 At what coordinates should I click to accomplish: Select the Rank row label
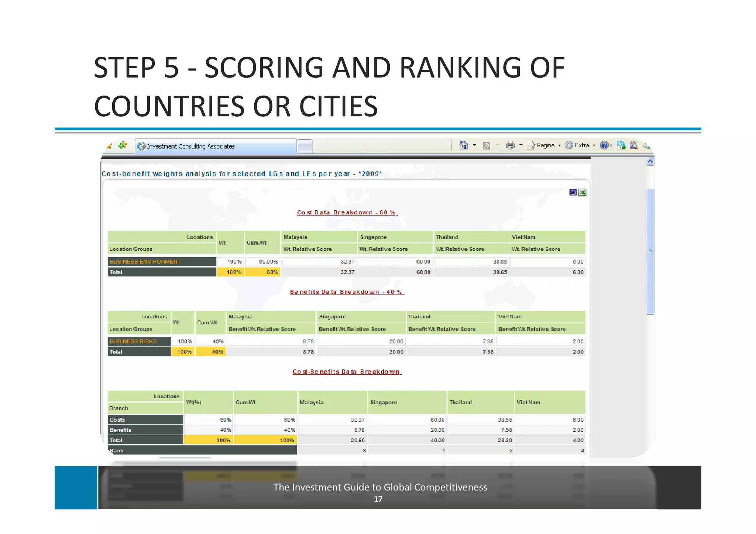click(x=202, y=450)
